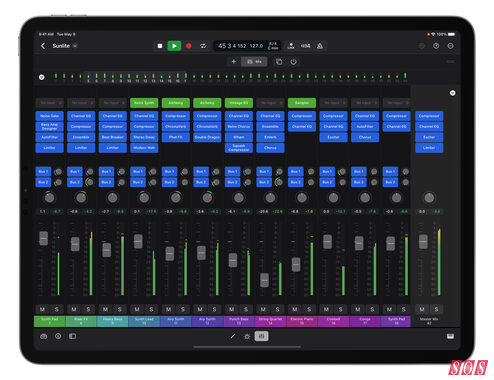Open the filter icon left of channel overview
The image size is (494, 380).
pos(42,77)
